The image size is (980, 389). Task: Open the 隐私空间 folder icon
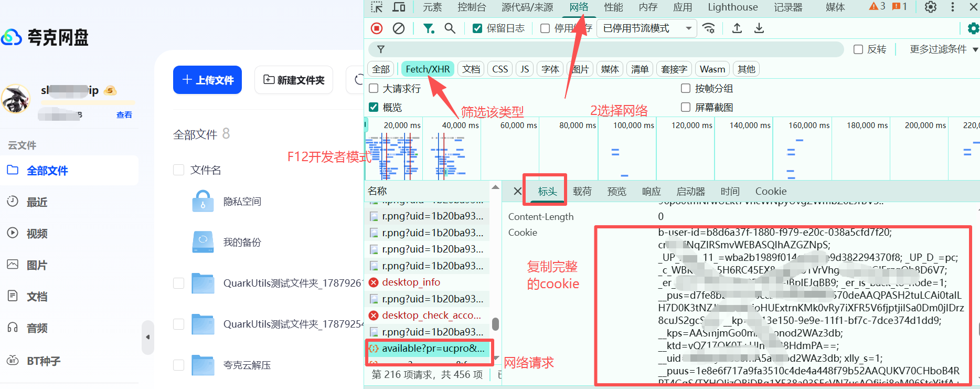pos(203,202)
